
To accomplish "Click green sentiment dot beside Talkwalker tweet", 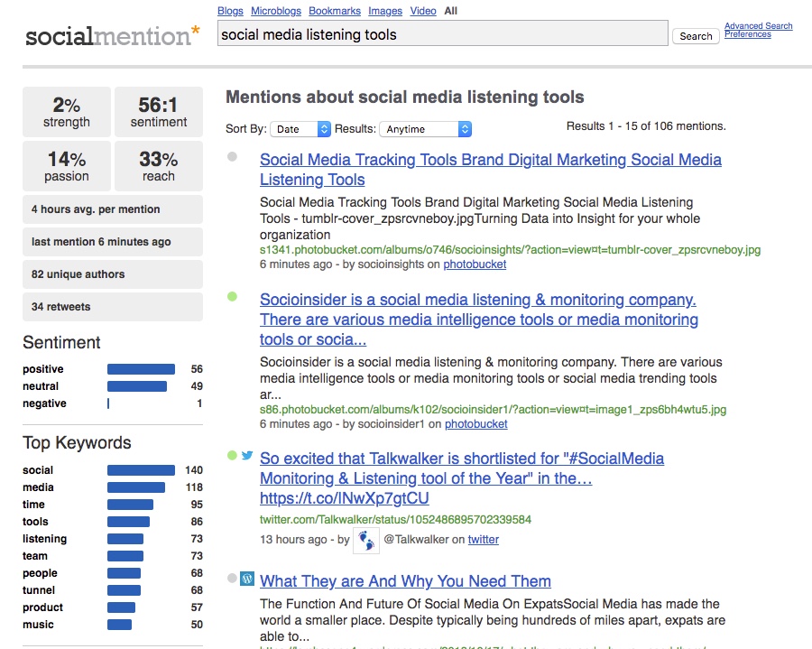I will tap(232, 455).
